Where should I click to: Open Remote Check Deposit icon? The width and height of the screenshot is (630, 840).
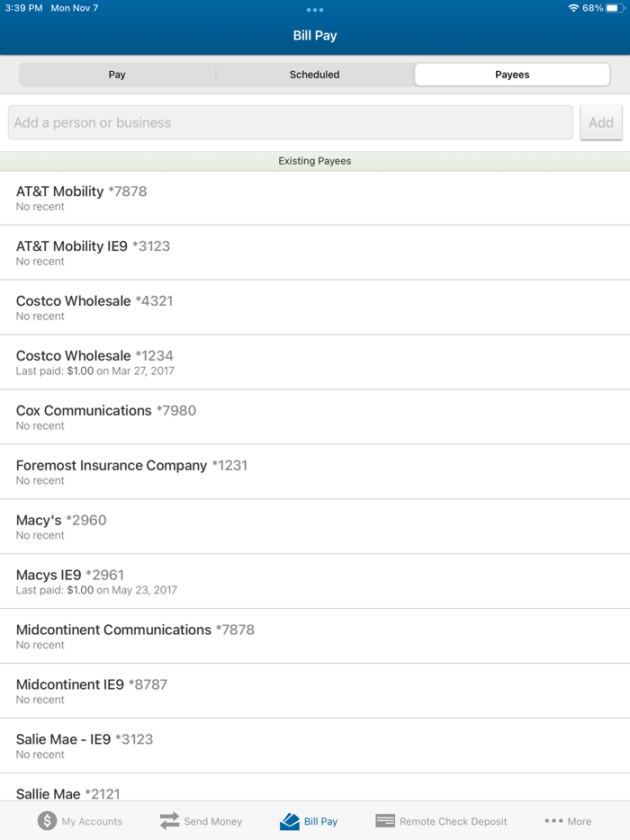(x=385, y=821)
